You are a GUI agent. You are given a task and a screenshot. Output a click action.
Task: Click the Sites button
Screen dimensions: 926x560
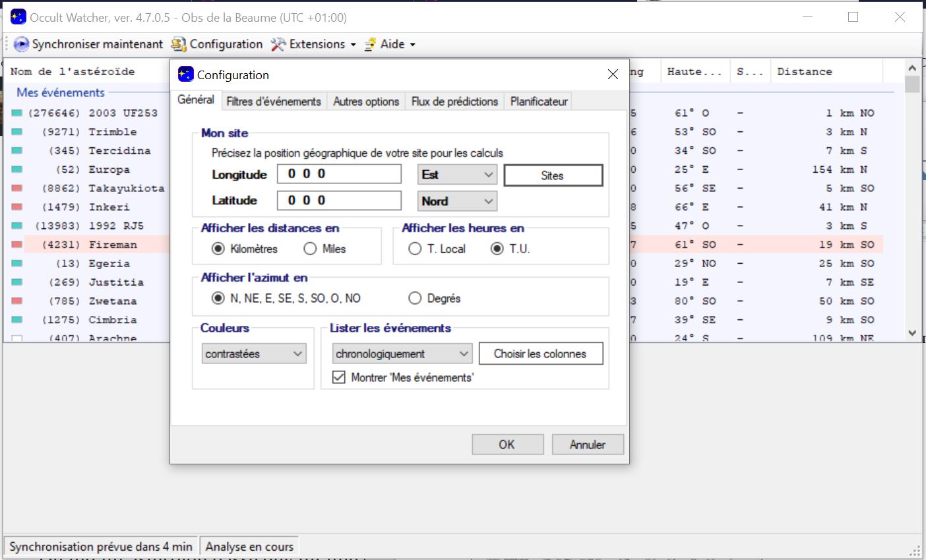point(553,175)
